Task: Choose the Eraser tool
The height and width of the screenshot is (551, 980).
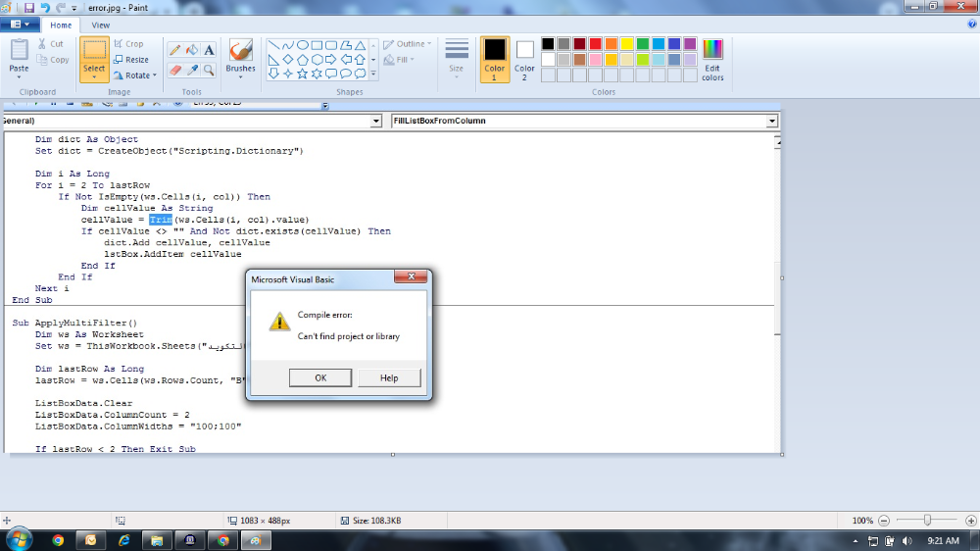Action: point(174,70)
